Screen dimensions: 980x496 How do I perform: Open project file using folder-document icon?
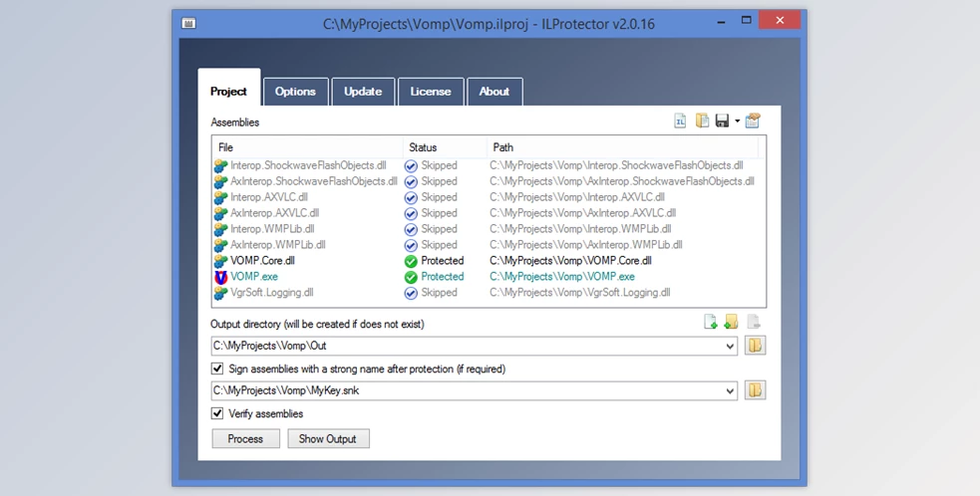(x=703, y=121)
